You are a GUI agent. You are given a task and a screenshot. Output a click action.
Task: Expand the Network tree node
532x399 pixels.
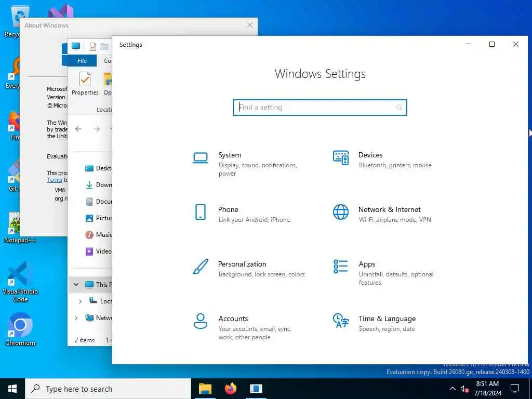pyautogui.click(x=76, y=318)
